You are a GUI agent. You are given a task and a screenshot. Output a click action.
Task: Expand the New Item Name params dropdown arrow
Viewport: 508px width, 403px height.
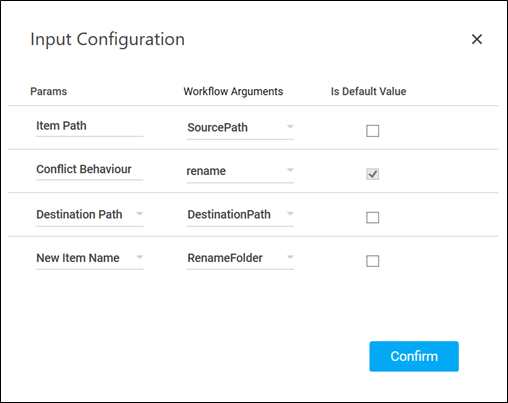(140, 257)
